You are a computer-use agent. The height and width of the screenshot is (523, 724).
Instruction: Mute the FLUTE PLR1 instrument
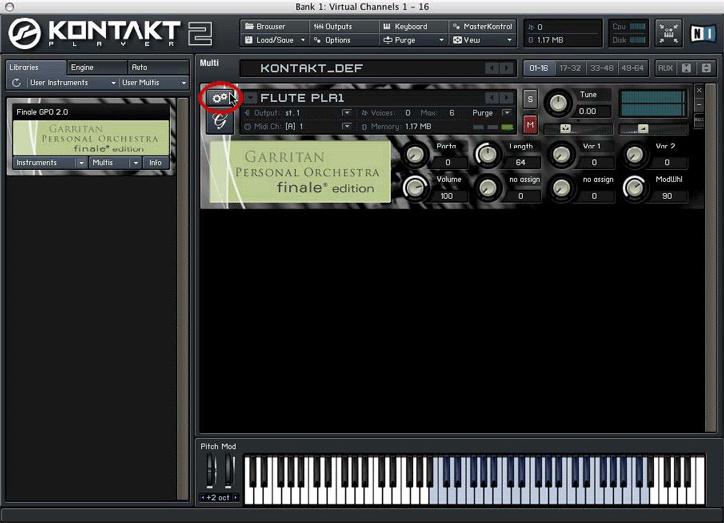tap(530, 124)
